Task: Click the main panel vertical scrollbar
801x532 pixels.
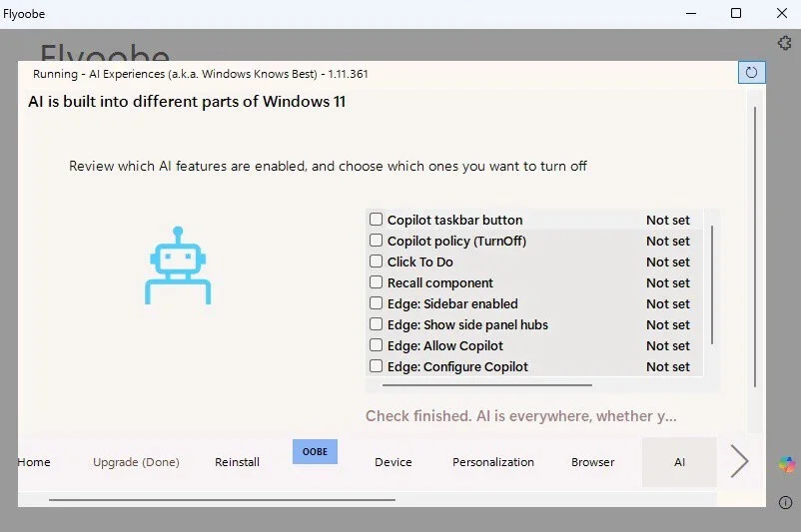Action: [x=755, y=247]
